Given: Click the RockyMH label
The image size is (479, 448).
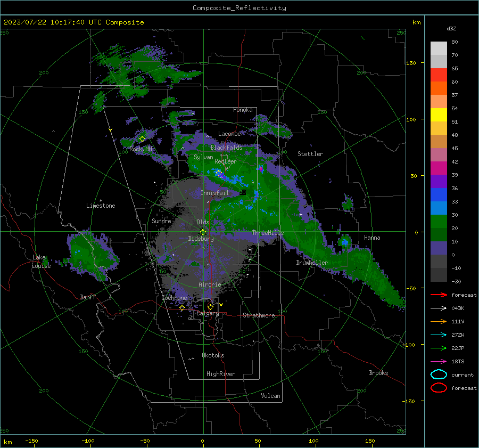Looking at the screenshot, I should [141, 149].
